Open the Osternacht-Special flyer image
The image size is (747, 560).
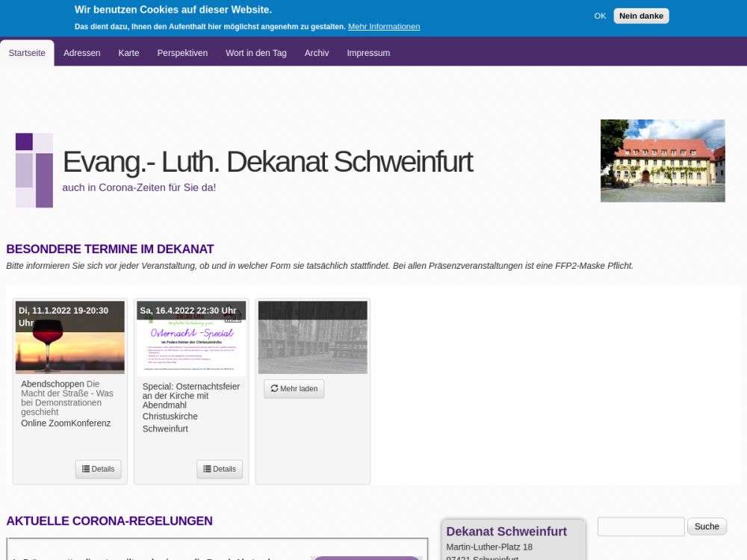[x=191, y=337]
